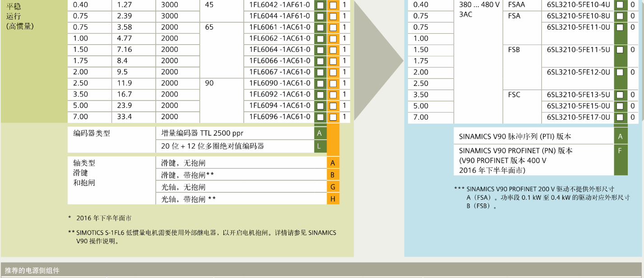Click green F code for V90 PROFINET version

pos(620,151)
